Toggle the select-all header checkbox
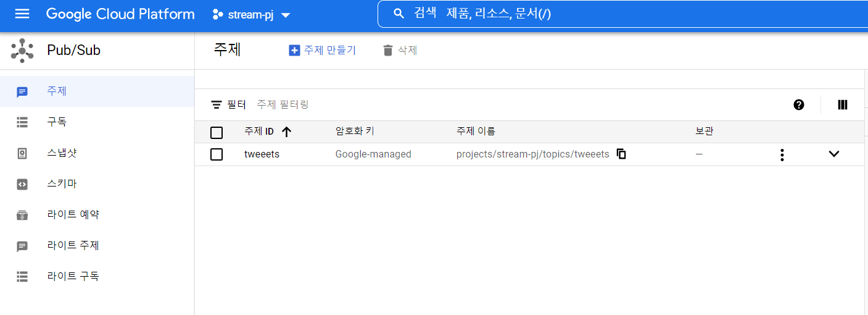The width and height of the screenshot is (868, 315). tap(217, 132)
